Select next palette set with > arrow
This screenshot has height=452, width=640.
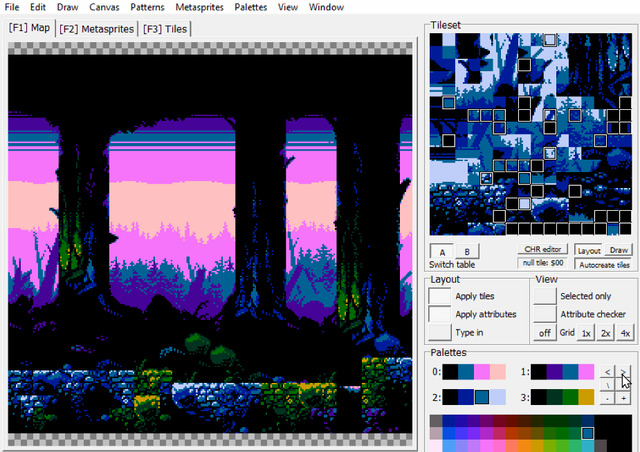click(x=623, y=372)
